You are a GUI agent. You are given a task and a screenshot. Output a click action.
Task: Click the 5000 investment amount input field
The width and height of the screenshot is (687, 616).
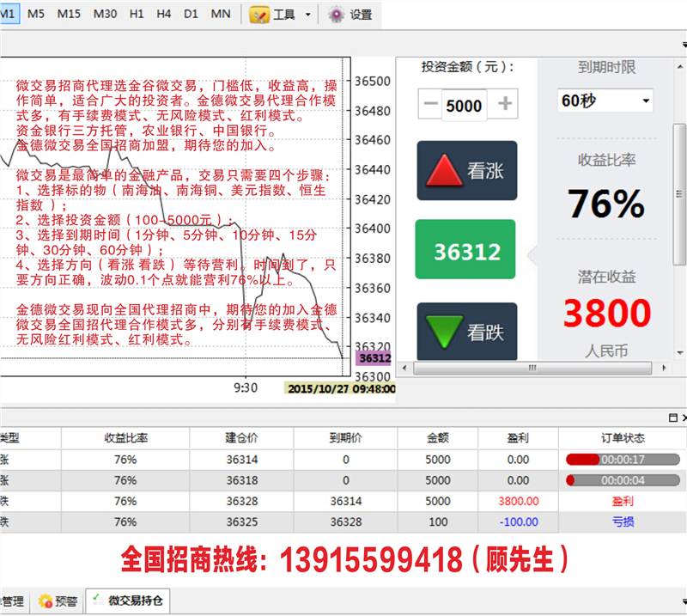(x=464, y=106)
